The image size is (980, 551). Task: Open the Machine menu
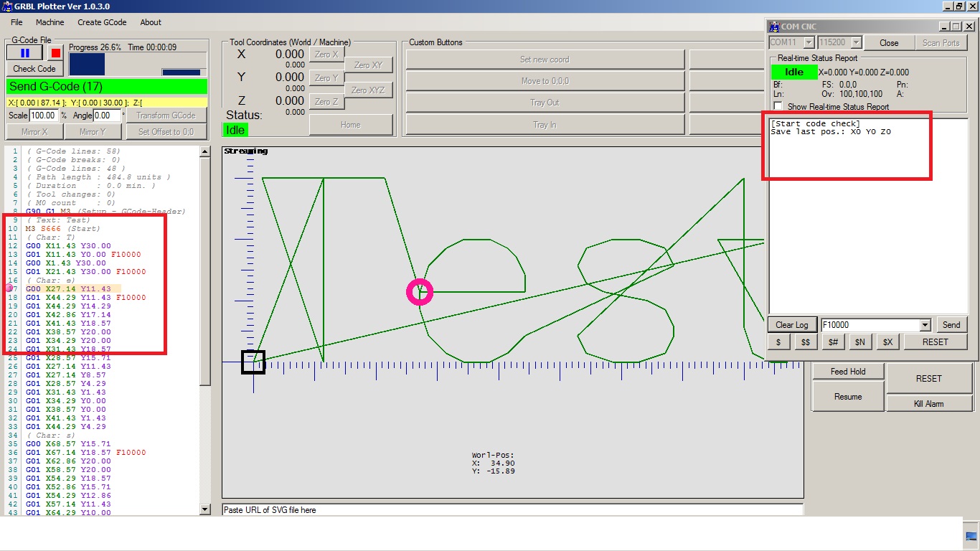click(50, 22)
